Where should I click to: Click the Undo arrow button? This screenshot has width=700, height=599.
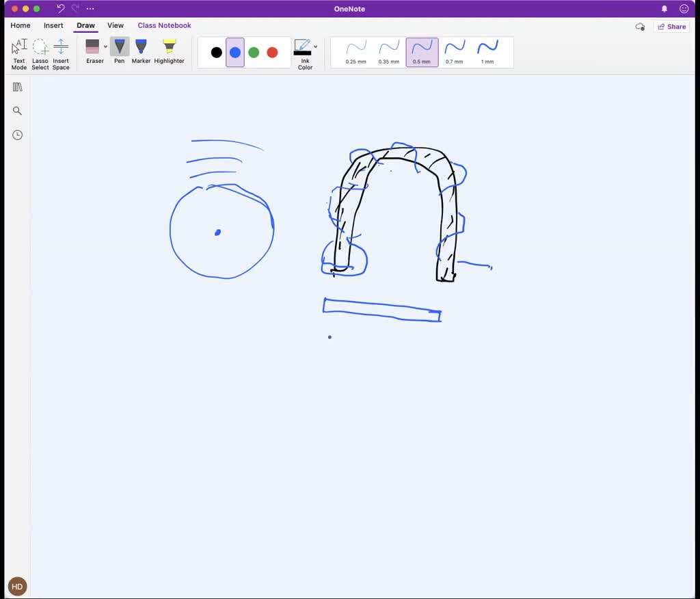(60, 9)
